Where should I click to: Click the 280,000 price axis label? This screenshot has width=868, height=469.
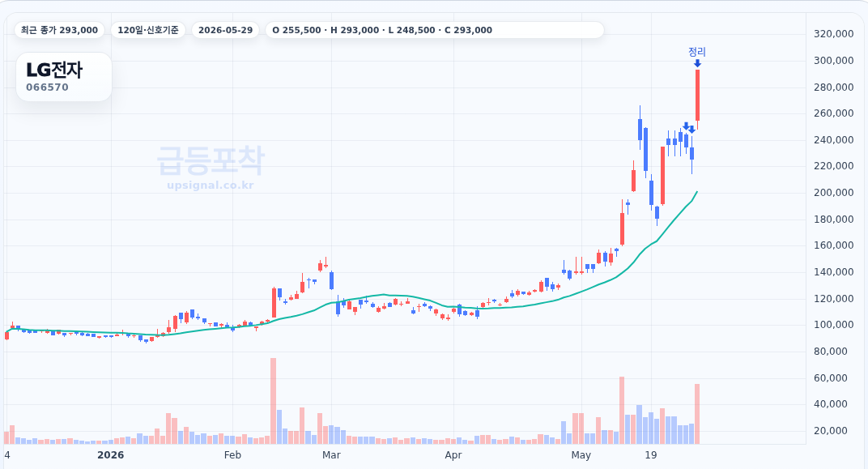point(834,87)
